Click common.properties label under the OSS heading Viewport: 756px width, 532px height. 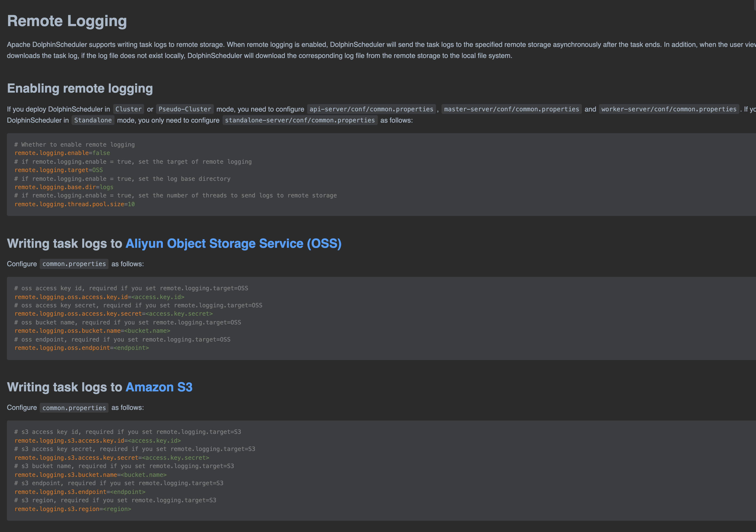coord(74,264)
